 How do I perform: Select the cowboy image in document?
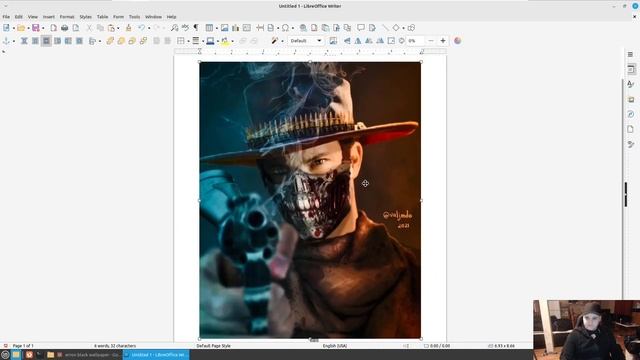tap(310, 200)
